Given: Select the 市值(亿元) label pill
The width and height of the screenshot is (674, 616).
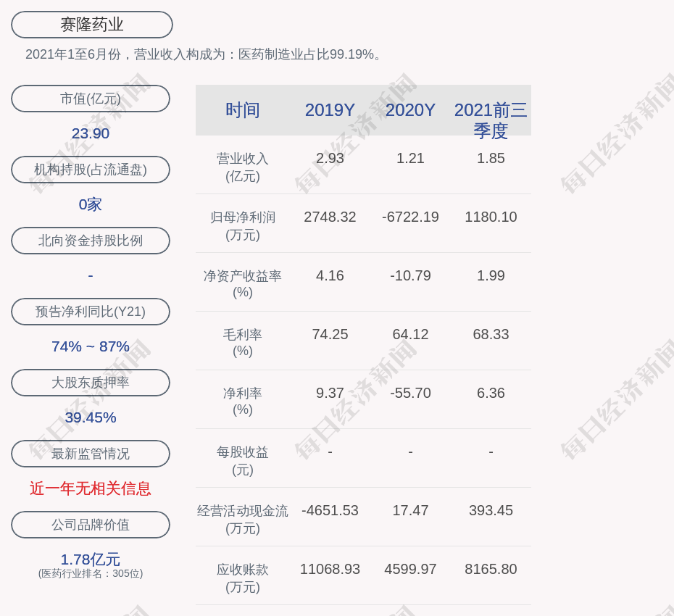Looking at the screenshot, I should 91,99.
